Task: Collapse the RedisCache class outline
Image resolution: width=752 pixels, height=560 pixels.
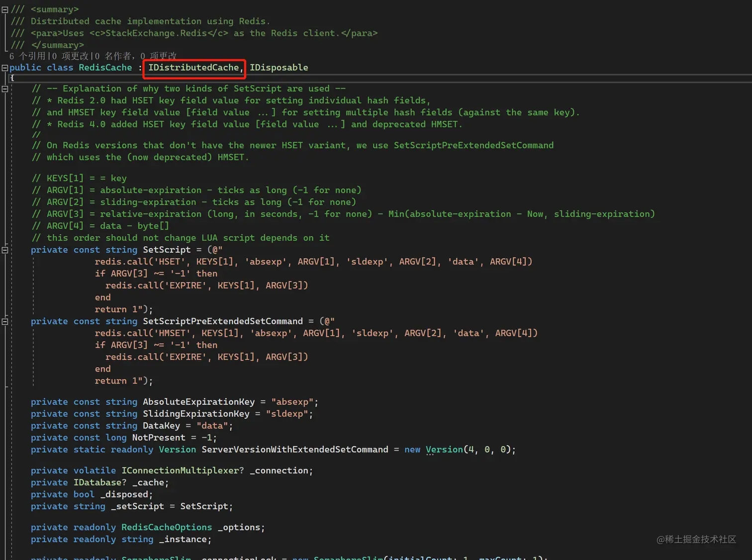Action: click(x=5, y=68)
